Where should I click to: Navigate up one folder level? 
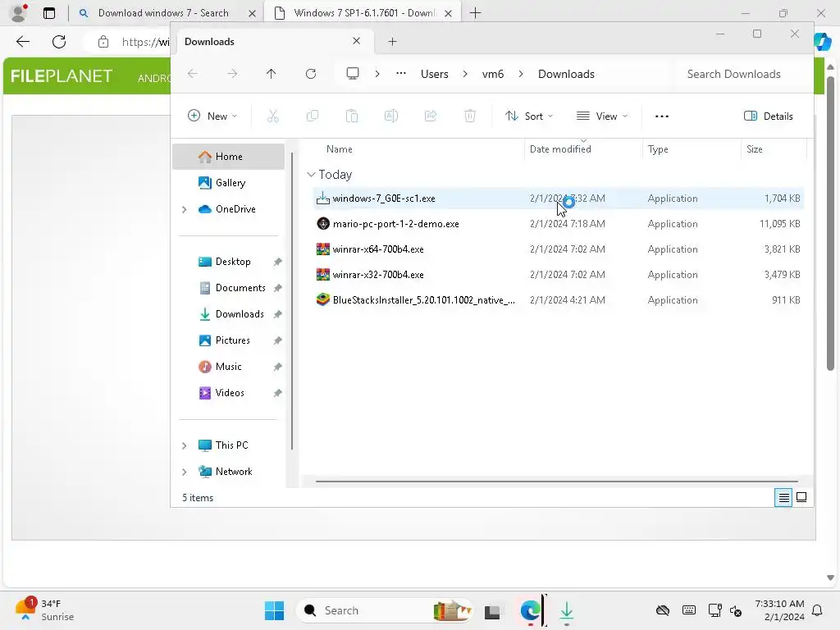271,74
